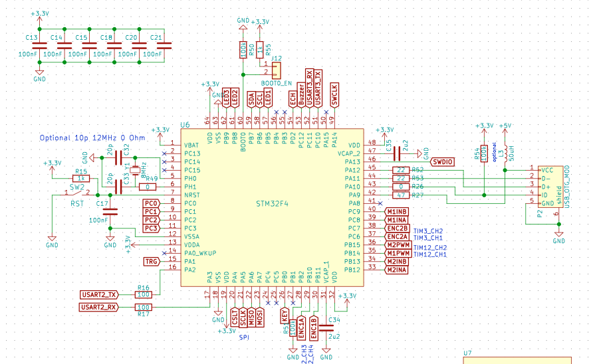The image size is (593, 364).
Task: Click the M2INA net label
Action: click(x=396, y=270)
